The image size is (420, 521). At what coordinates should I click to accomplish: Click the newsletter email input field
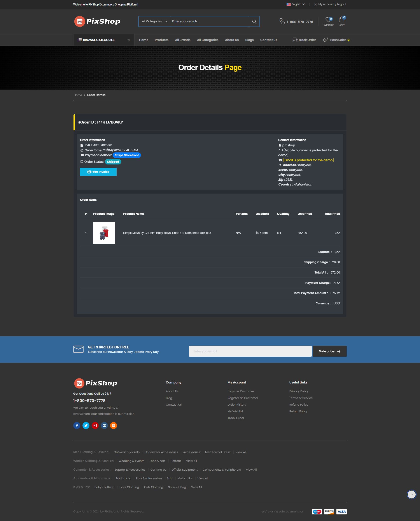[250, 351]
